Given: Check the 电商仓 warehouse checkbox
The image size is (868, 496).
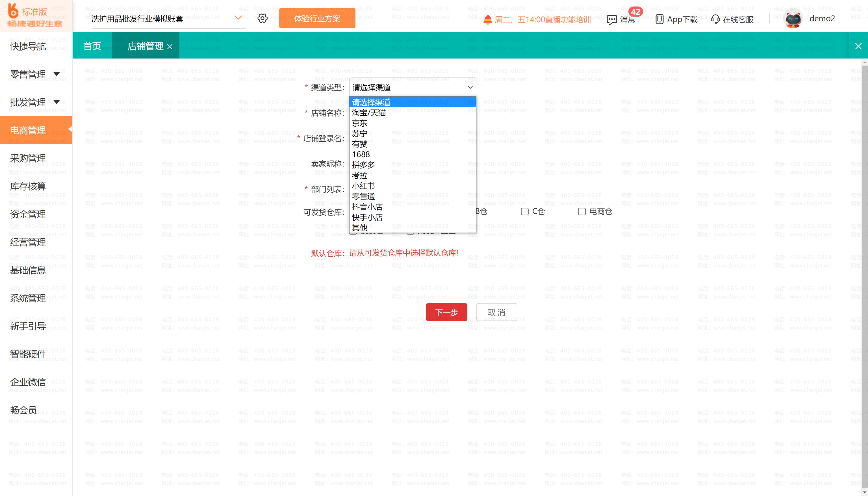Looking at the screenshot, I should 581,212.
